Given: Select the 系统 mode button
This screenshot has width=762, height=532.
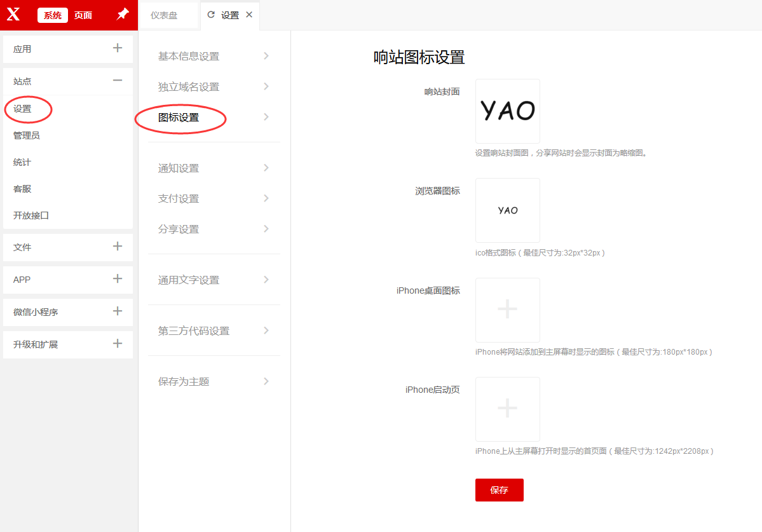Looking at the screenshot, I should (53, 15).
